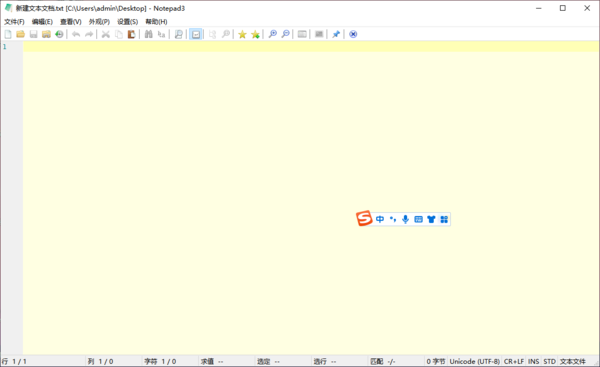Toggle the STD status bar indicator
Viewport: 600px width, 367px height.
pyautogui.click(x=549, y=362)
